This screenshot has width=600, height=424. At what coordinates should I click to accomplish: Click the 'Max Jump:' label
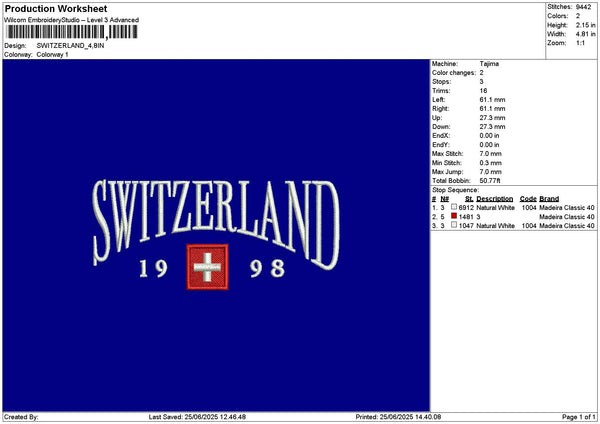[x=447, y=172]
